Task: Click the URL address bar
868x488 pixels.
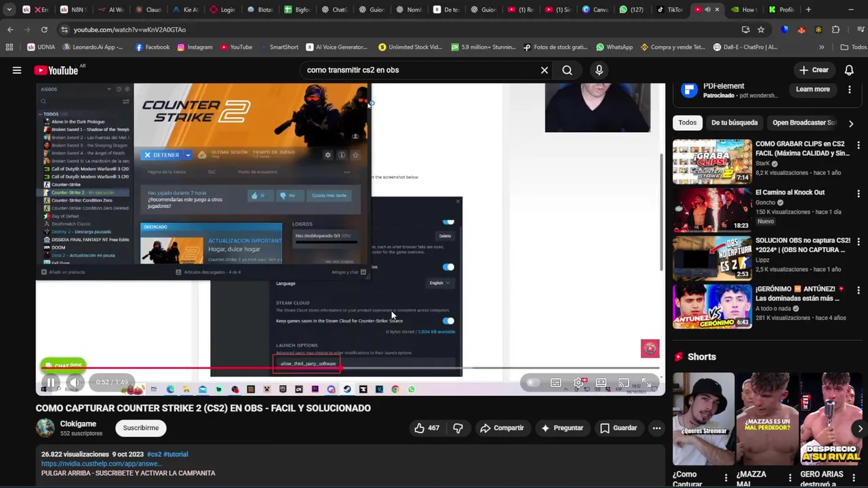Action: point(393,30)
